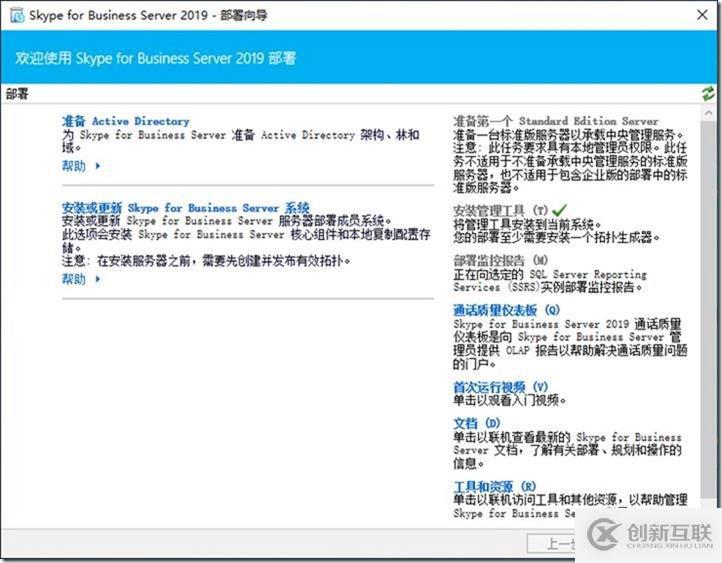The width and height of the screenshot is (722, 563).
Task: Click 准备第一个 Standard Edition Server
Action: coord(556,121)
